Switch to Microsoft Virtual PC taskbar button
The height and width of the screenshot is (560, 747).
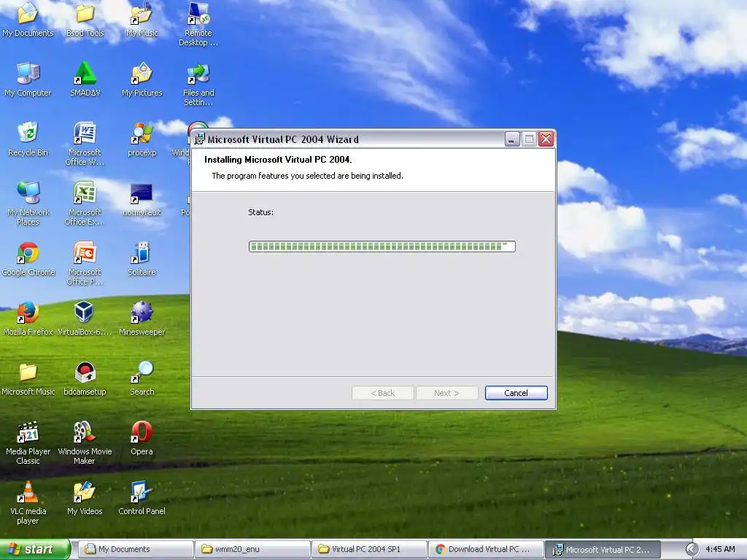tap(603, 549)
